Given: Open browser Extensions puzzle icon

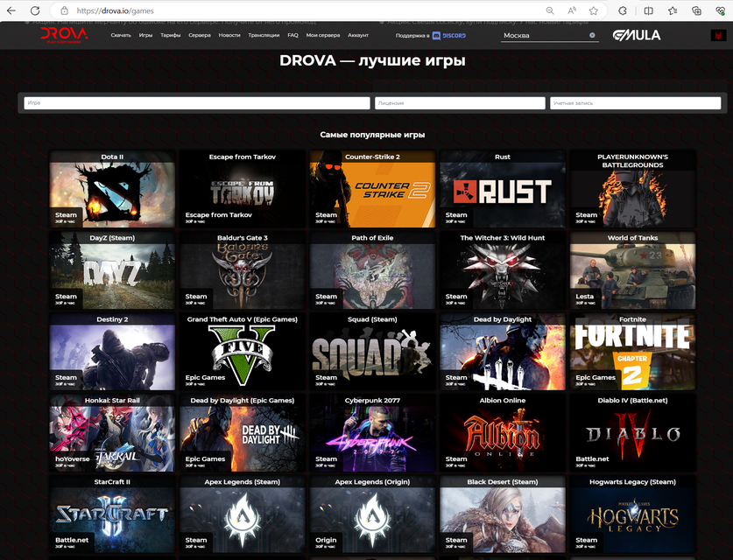Looking at the screenshot, I should [x=623, y=10].
